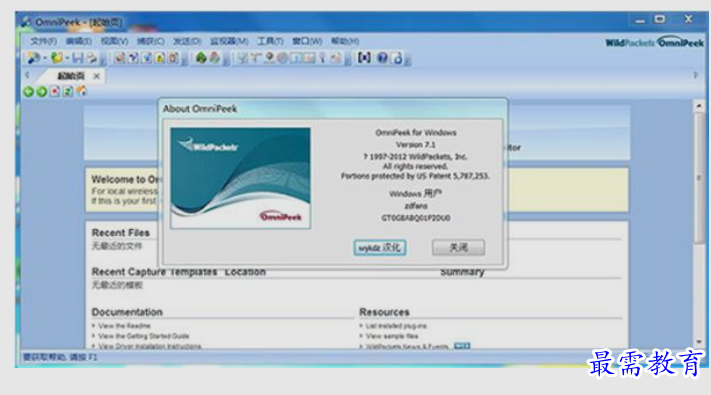Click the 'Documentation' heading
Image resolution: width=711 pixels, height=395 pixels.
click(127, 312)
